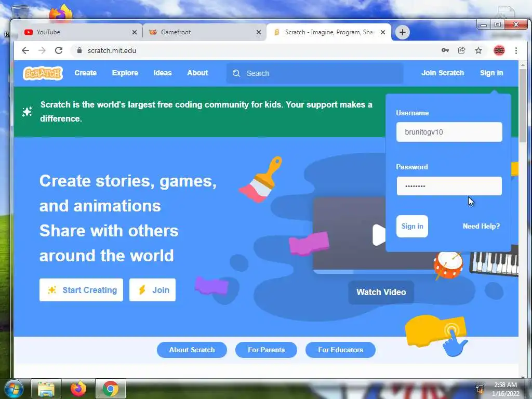Open the Firefox desktop shortcut
The width and height of the screenshot is (532, 399).
click(x=61, y=14)
